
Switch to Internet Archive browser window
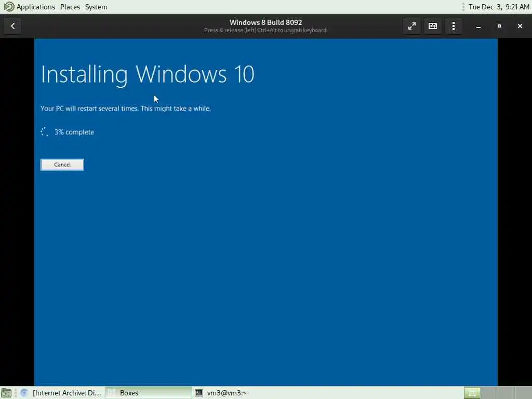click(x=61, y=393)
